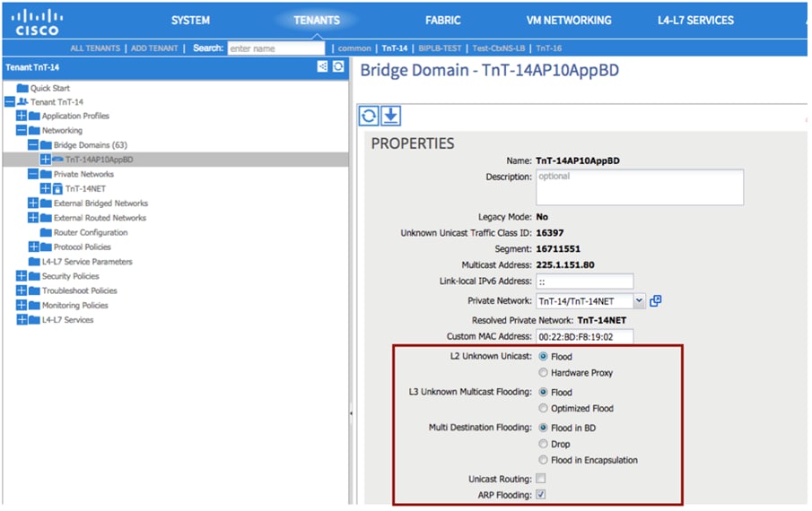Expand the L4-L7 Services tree node
Screen dimensions: 812x511
pos(22,319)
